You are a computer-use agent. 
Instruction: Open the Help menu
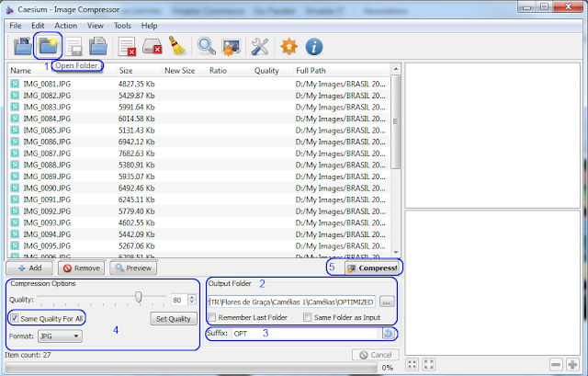click(149, 26)
